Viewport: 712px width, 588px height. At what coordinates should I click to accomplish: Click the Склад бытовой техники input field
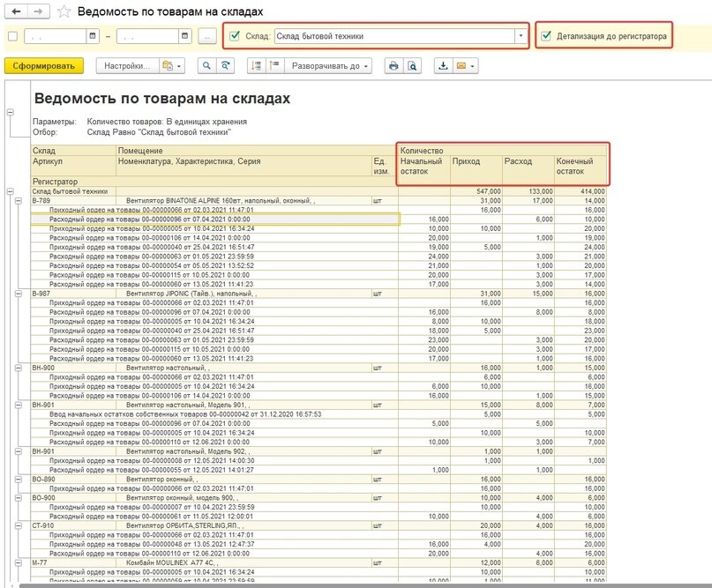(394, 36)
